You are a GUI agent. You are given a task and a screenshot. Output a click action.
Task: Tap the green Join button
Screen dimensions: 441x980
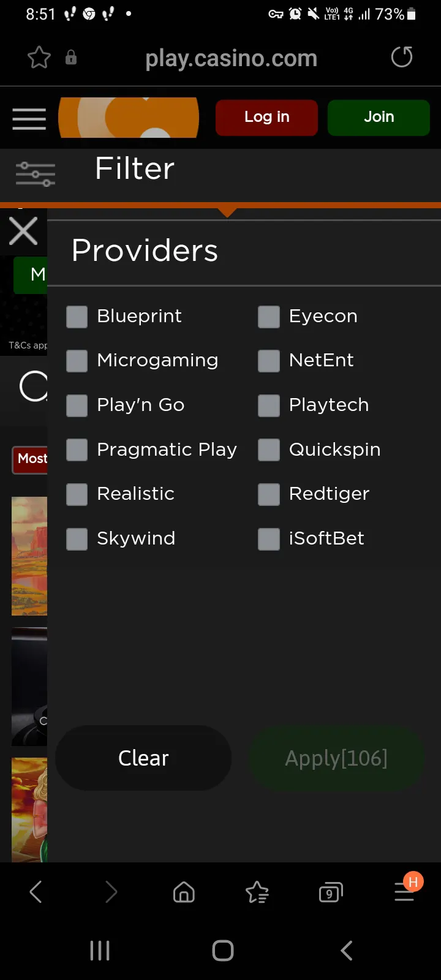point(379,117)
